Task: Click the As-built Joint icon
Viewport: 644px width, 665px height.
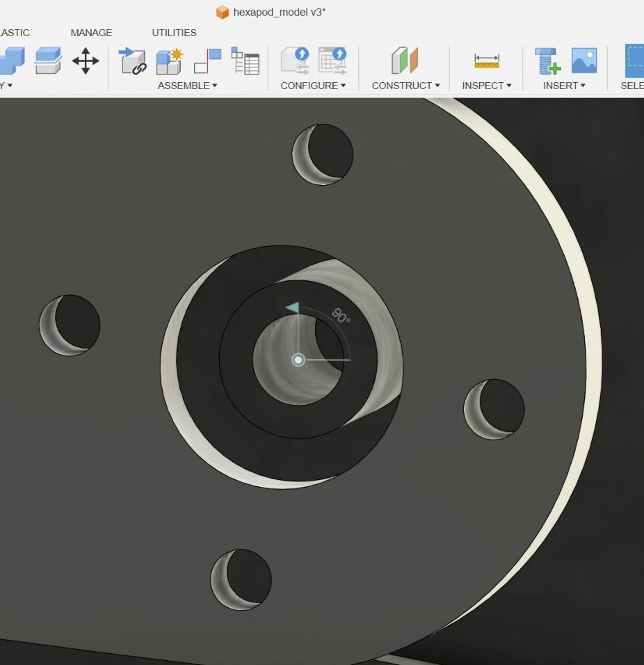Action: [207, 61]
